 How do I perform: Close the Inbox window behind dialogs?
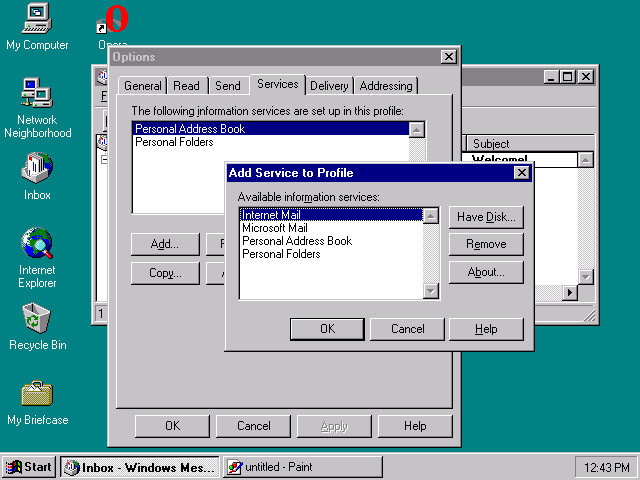586,77
